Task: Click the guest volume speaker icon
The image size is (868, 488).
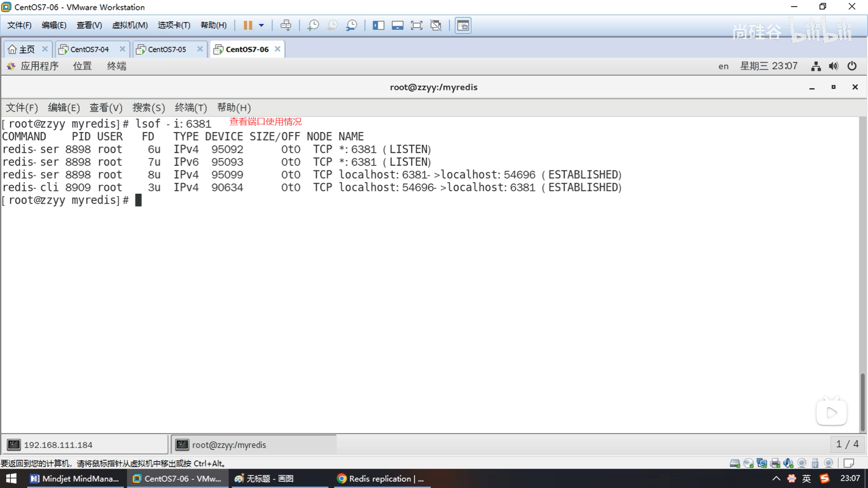Action: 833,66
